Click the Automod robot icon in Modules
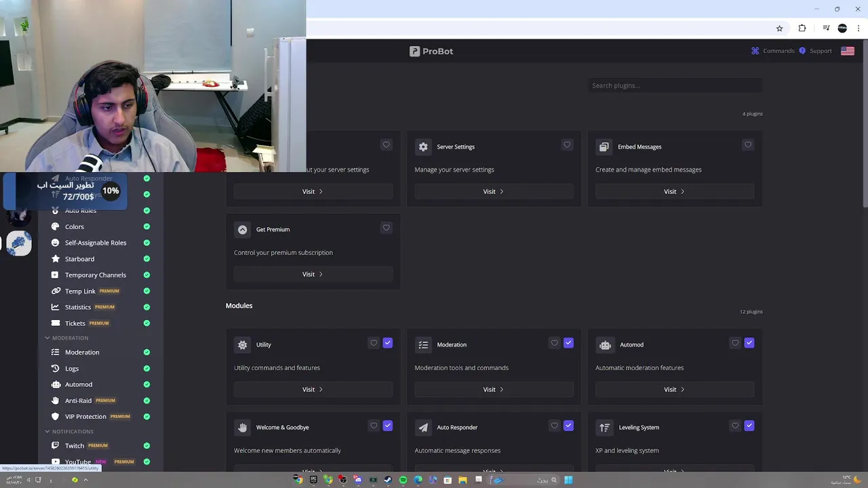Viewport: 868px width, 488px height. point(605,345)
